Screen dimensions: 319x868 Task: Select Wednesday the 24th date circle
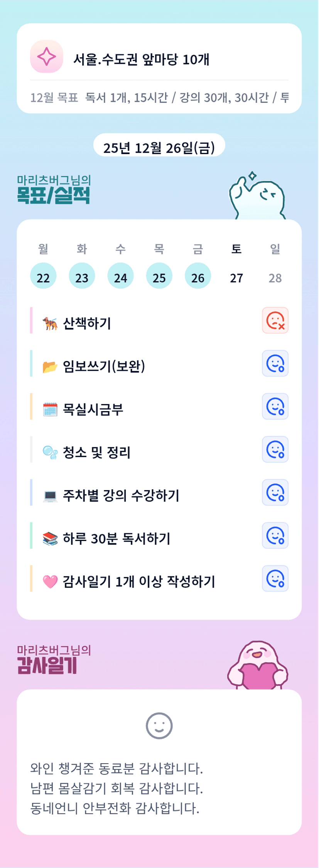(120, 276)
